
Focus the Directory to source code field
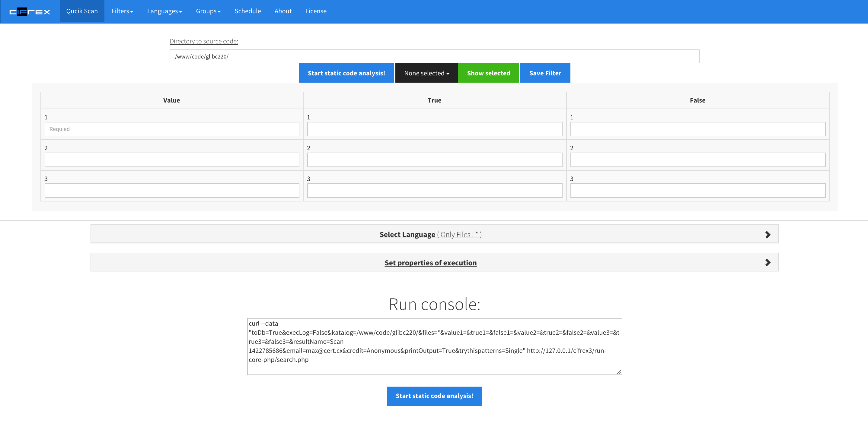(x=434, y=57)
